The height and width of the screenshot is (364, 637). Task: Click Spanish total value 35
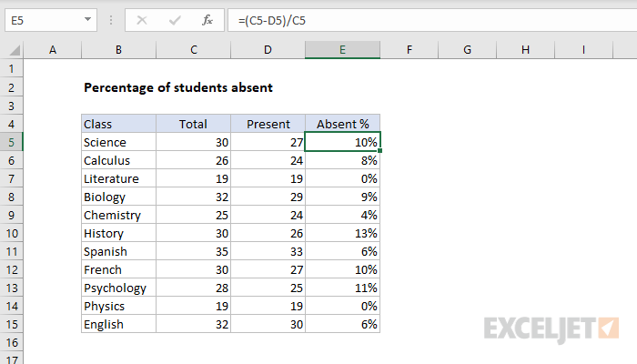(x=193, y=251)
